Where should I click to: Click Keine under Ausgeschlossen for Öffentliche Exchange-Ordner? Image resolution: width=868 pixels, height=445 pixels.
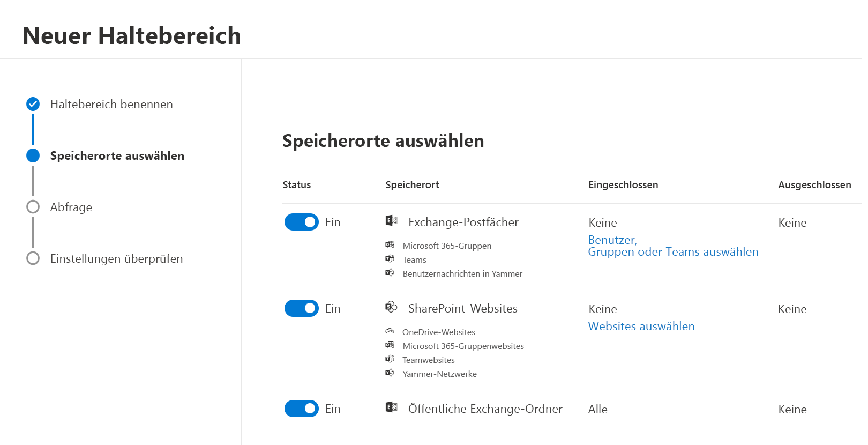click(x=792, y=409)
